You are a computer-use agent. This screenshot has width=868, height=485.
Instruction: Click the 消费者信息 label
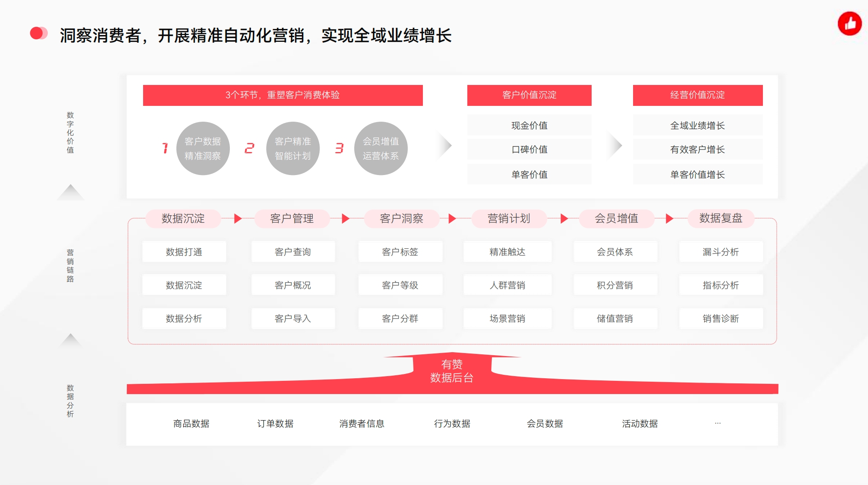click(x=362, y=424)
